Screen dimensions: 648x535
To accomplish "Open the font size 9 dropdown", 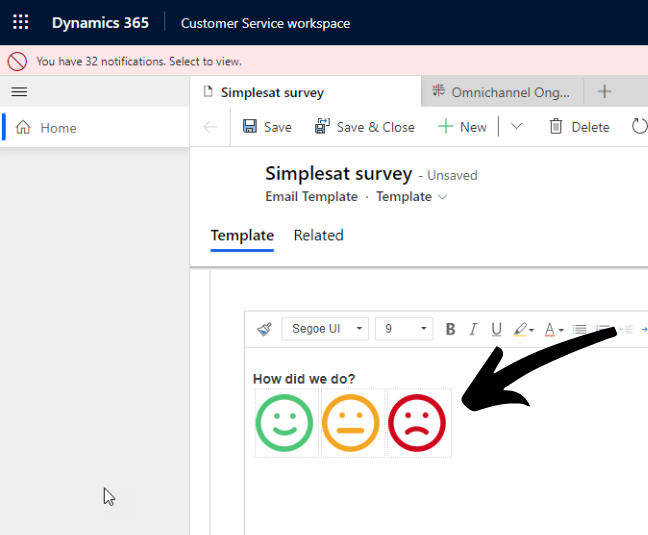I will 404,329.
